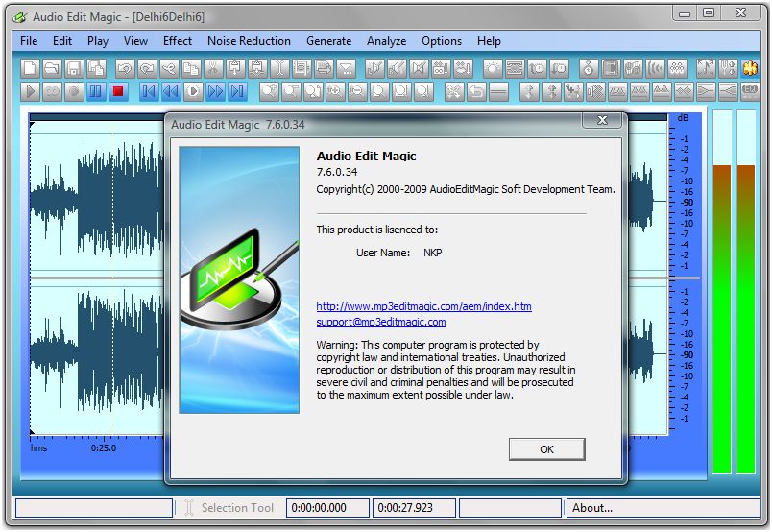Viewport: 772px width, 532px height.
Task: Click the User Name value NKP
Action: pyautogui.click(x=433, y=253)
